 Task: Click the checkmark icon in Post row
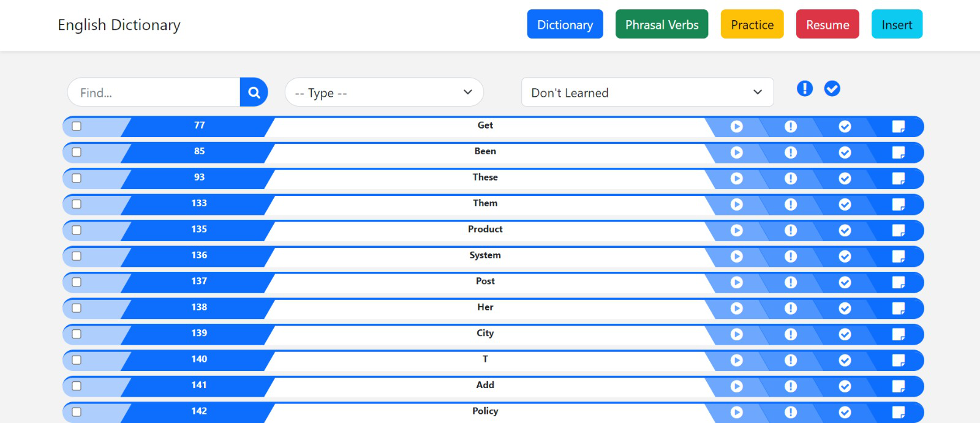point(845,283)
